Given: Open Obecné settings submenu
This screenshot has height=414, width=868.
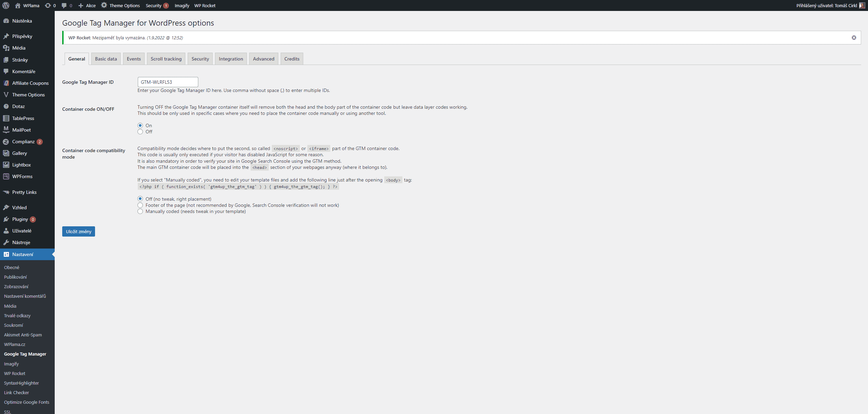Looking at the screenshot, I should pyautogui.click(x=12, y=267).
